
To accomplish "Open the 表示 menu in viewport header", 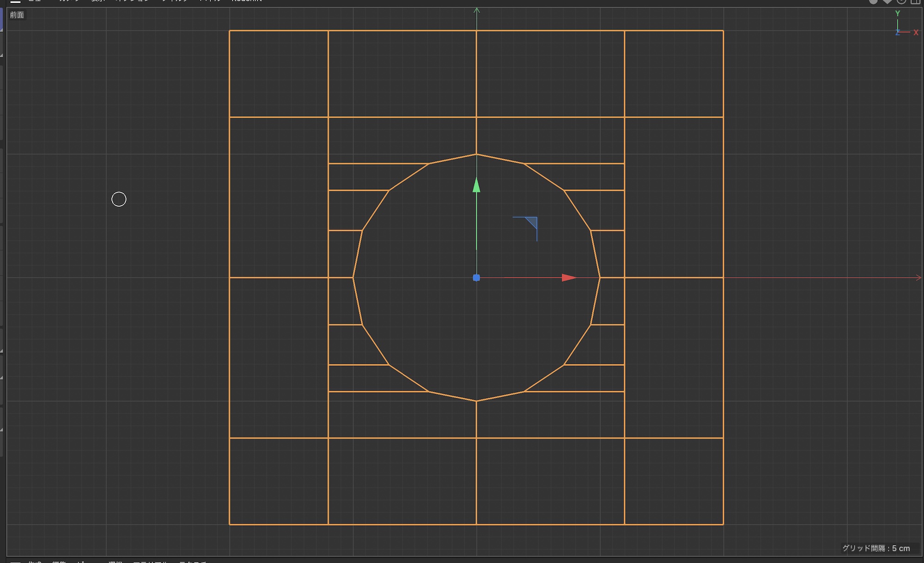I will point(98,1).
